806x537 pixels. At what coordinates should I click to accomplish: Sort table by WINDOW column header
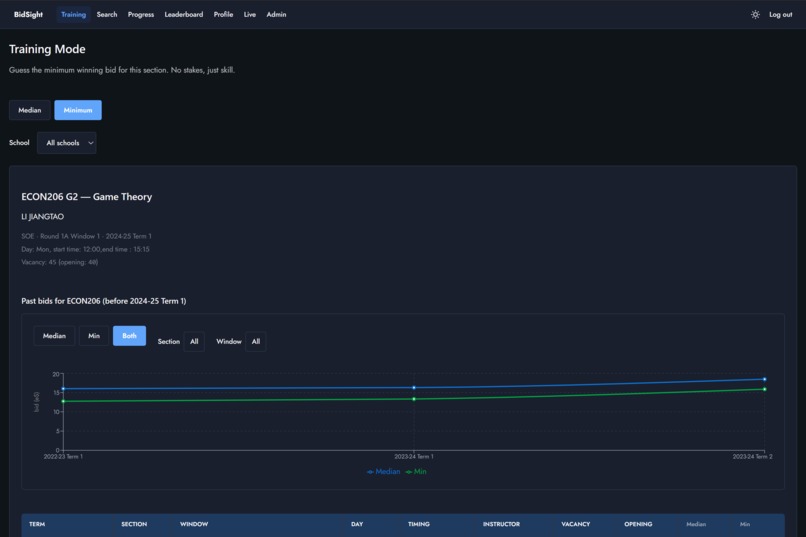click(194, 524)
